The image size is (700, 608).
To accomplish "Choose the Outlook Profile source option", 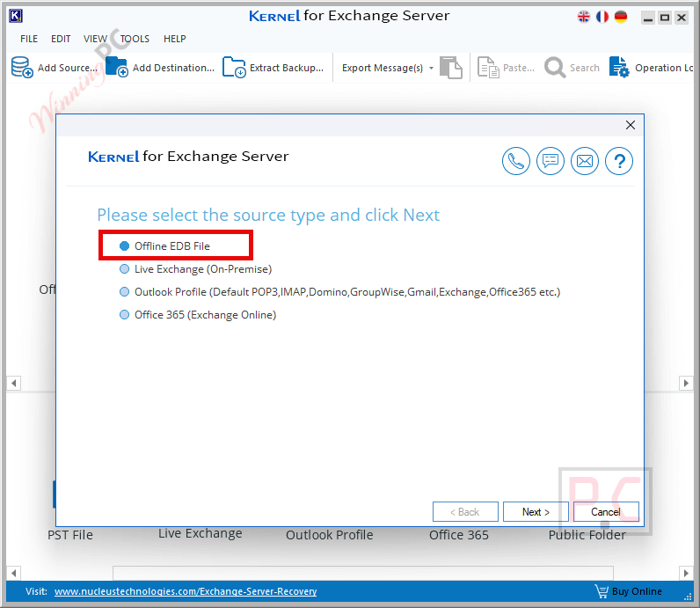I will coord(339,292).
